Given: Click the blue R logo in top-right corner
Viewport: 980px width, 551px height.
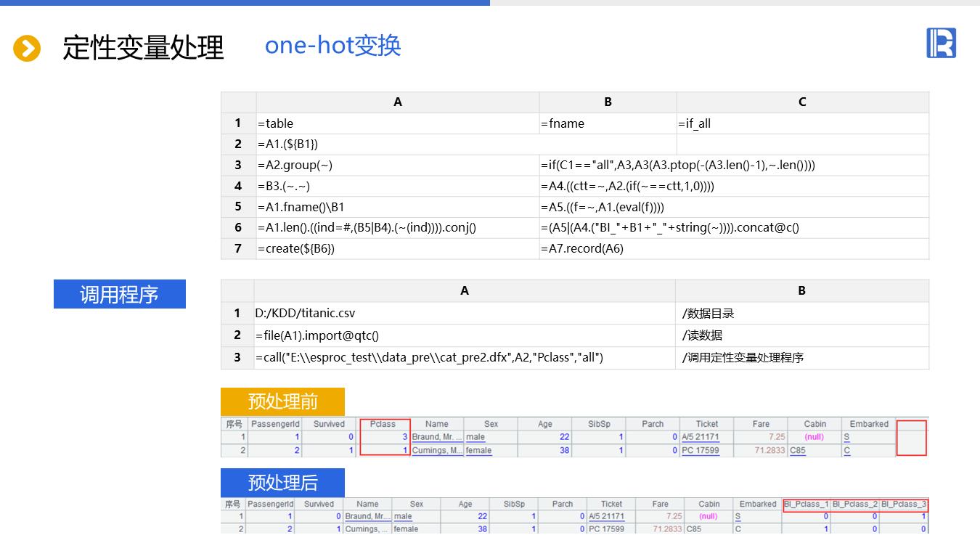Looking at the screenshot, I should pos(941,43).
